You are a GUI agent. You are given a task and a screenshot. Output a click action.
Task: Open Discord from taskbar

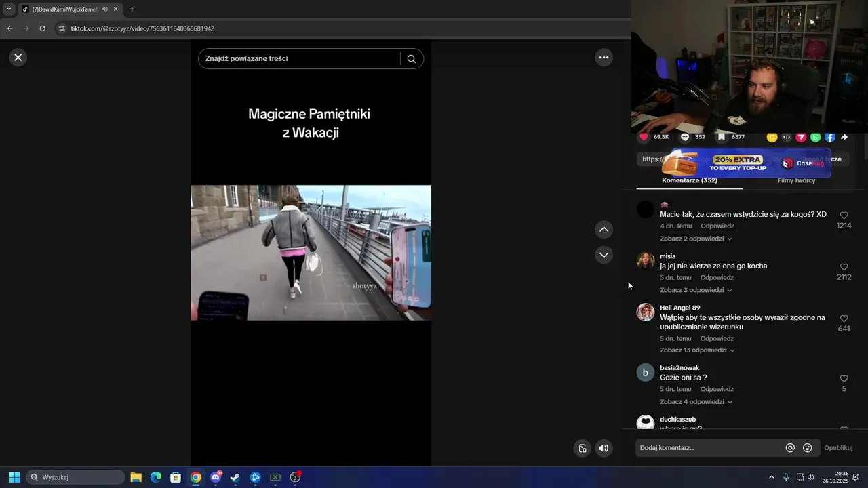216,477
